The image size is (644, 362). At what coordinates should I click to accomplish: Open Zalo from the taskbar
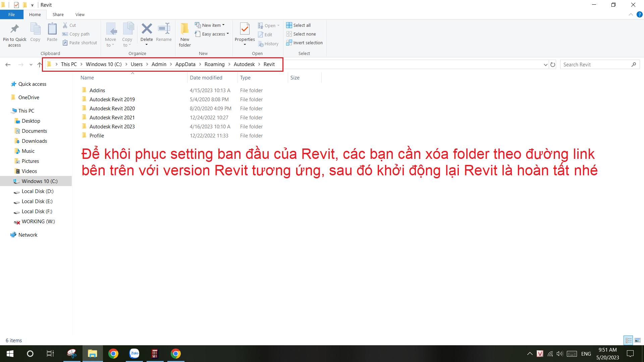pyautogui.click(x=135, y=353)
